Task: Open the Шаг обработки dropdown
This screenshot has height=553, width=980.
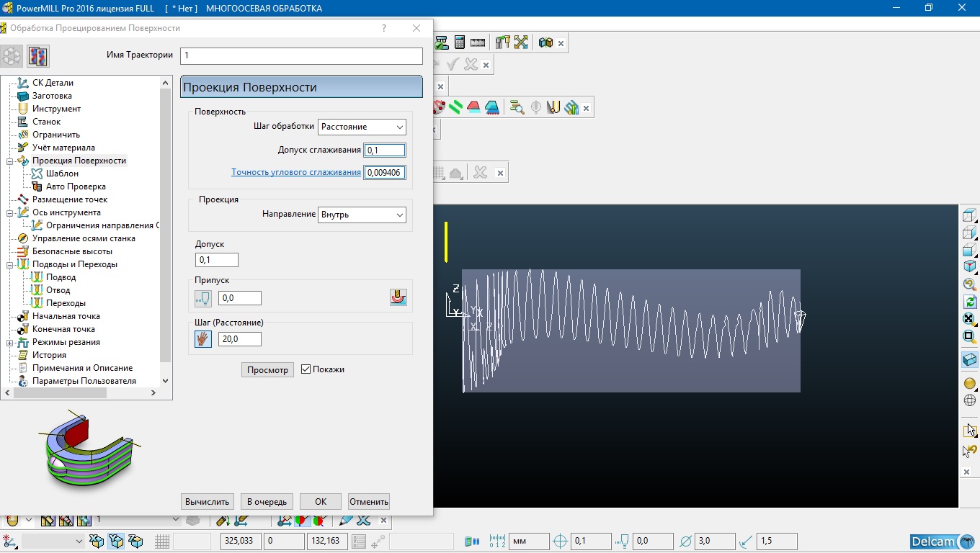Action: click(x=362, y=127)
